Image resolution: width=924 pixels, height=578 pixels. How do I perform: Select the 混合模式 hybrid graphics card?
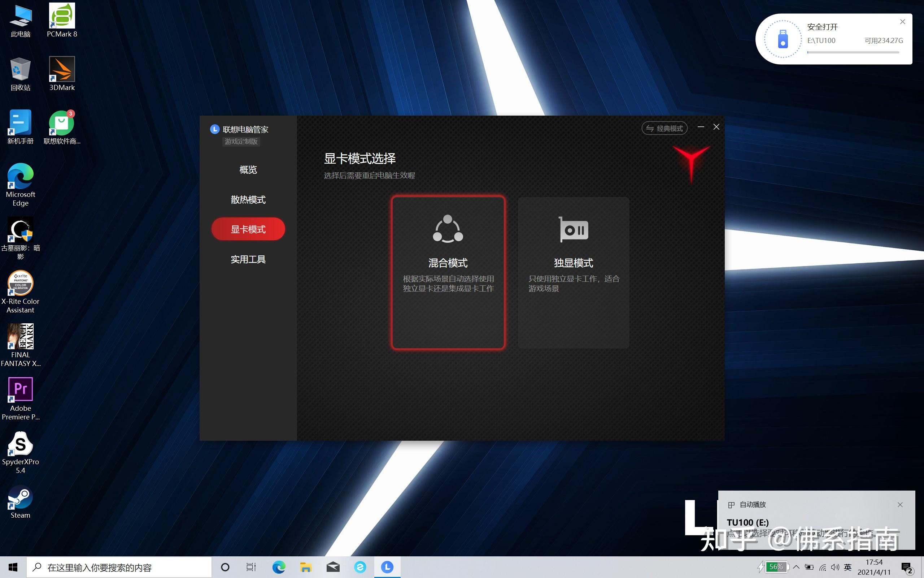click(x=448, y=272)
